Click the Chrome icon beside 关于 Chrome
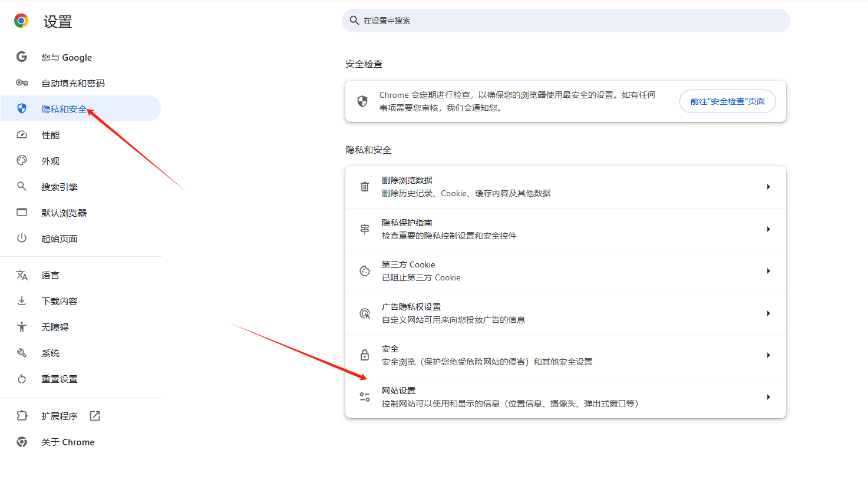Viewport: 868px width, 483px height. pyautogui.click(x=22, y=442)
